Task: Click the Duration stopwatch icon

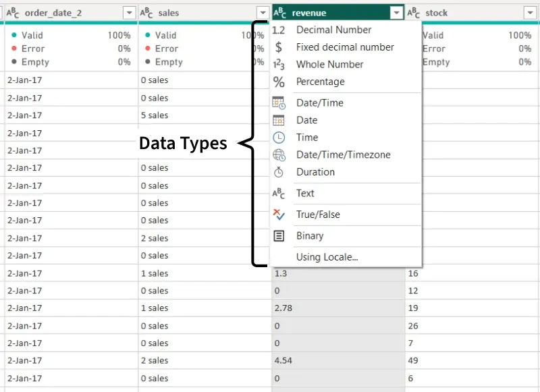Action: pos(279,172)
